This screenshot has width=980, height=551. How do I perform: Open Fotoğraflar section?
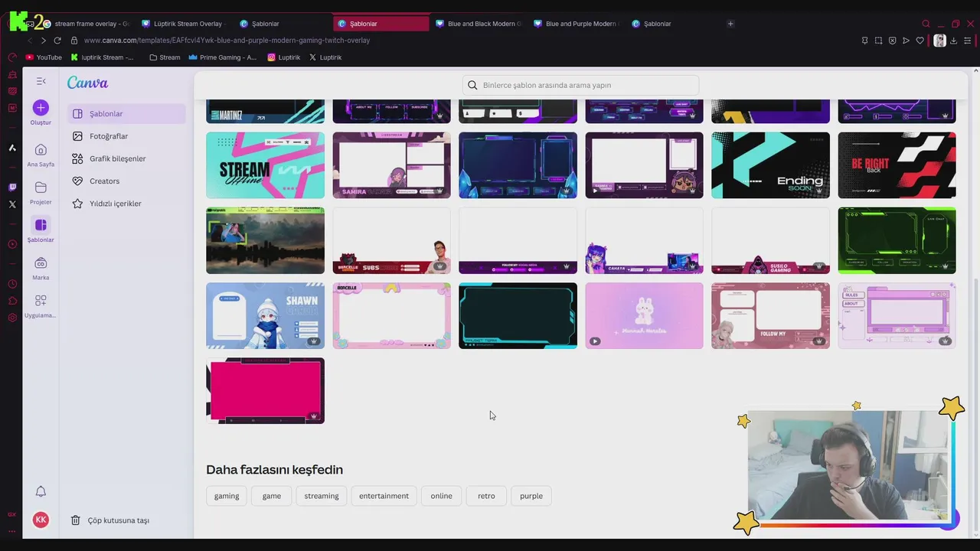tap(126, 136)
